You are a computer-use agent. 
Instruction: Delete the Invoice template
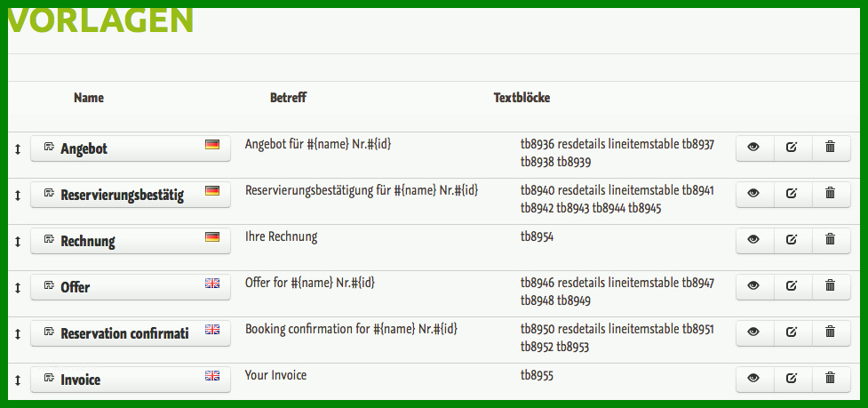click(831, 379)
